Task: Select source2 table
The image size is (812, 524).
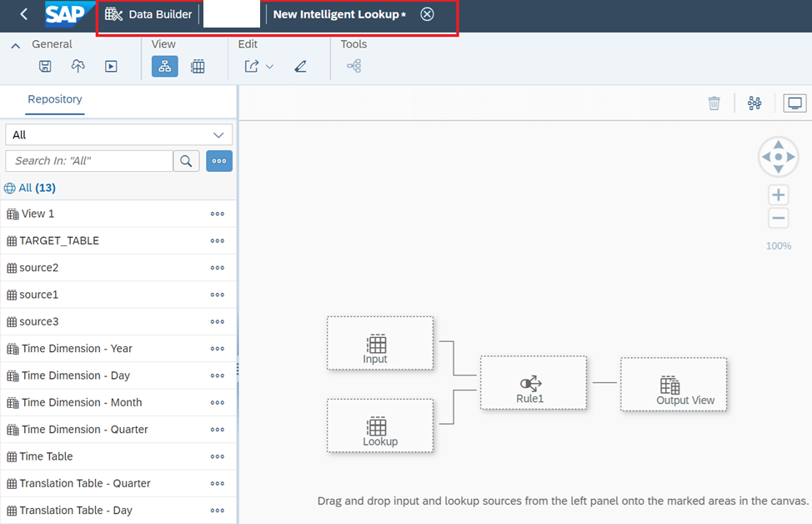Action: (x=118, y=268)
